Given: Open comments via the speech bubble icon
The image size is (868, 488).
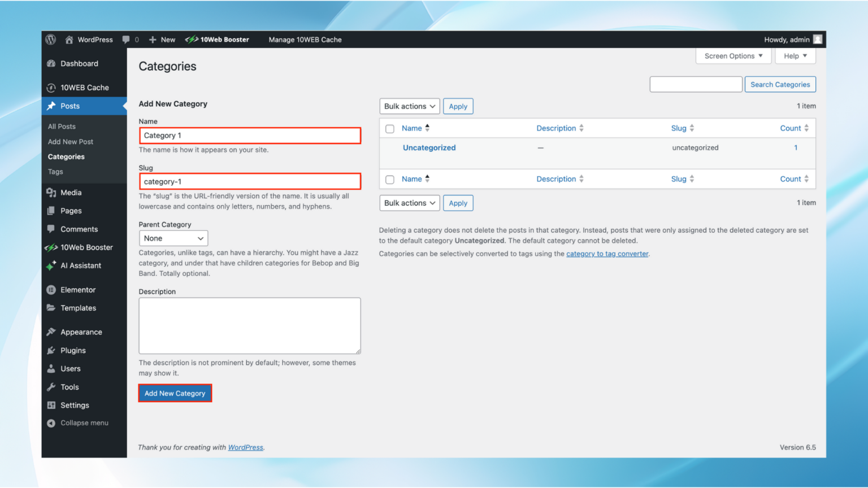Looking at the screenshot, I should (125, 40).
